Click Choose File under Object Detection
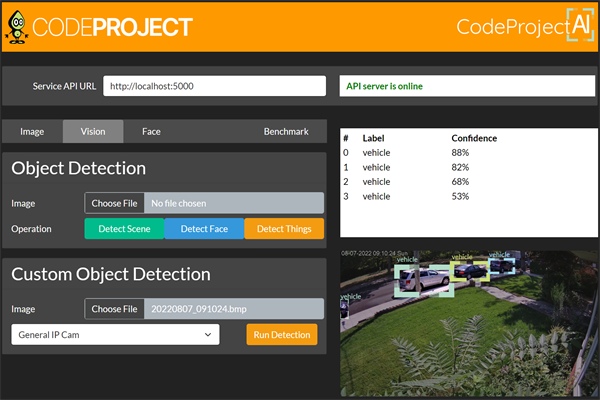The height and width of the screenshot is (400, 600). (x=114, y=203)
